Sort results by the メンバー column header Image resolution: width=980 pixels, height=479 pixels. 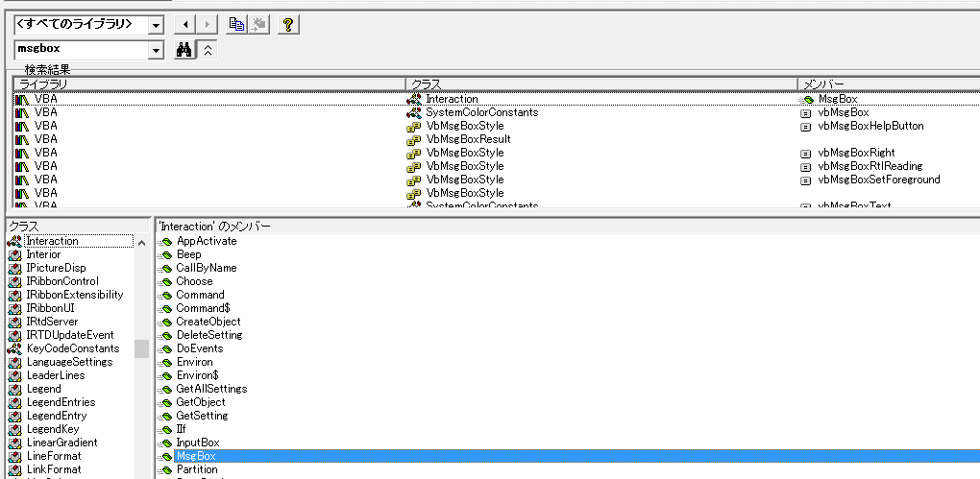click(890, 84)
